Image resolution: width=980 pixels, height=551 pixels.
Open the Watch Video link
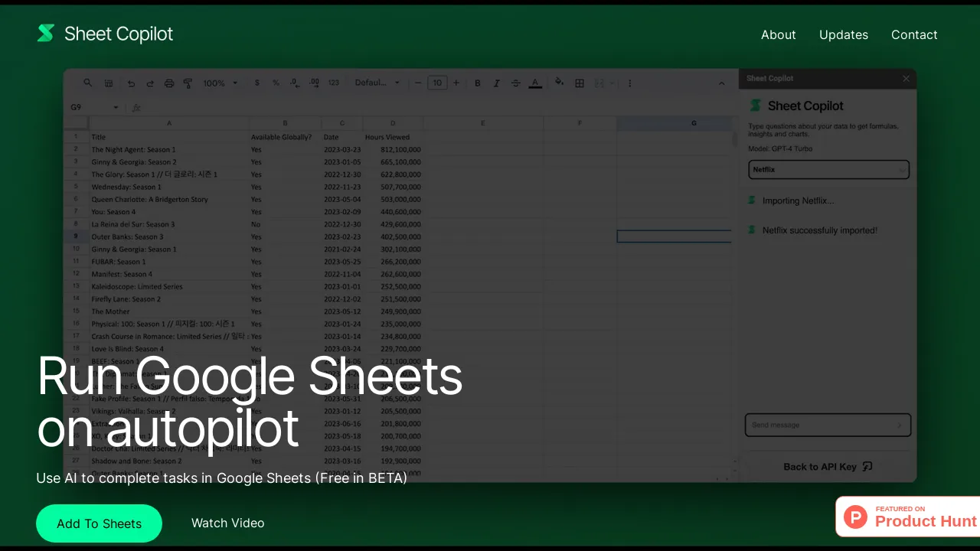click(x=227, y=523)
